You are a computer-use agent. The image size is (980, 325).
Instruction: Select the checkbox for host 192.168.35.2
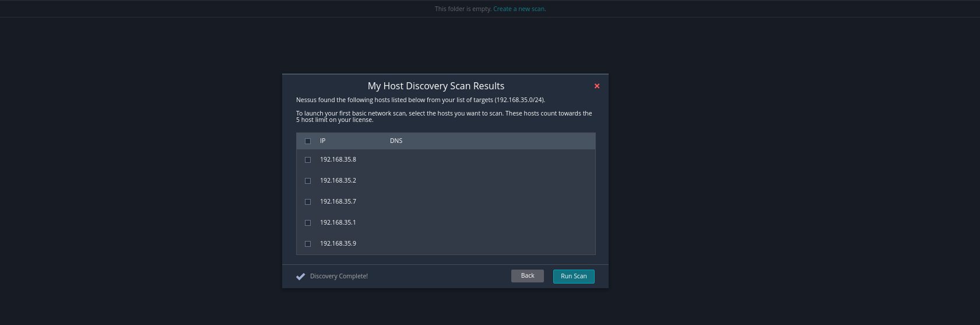pyautogui.click(x=308, y=181)
